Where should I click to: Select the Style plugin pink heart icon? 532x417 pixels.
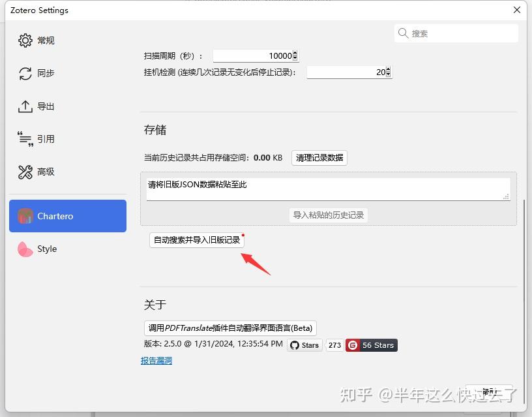pos(25,249)
